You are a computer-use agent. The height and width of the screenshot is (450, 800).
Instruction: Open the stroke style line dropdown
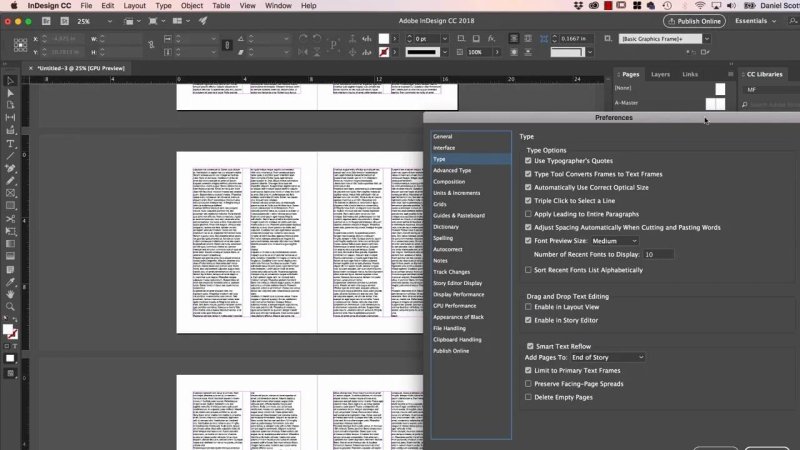click(445, 52)
